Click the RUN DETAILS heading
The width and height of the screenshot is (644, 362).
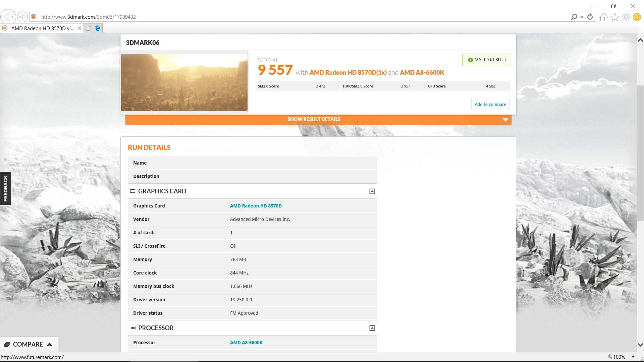pyautogui.click(x=149, y=147)
